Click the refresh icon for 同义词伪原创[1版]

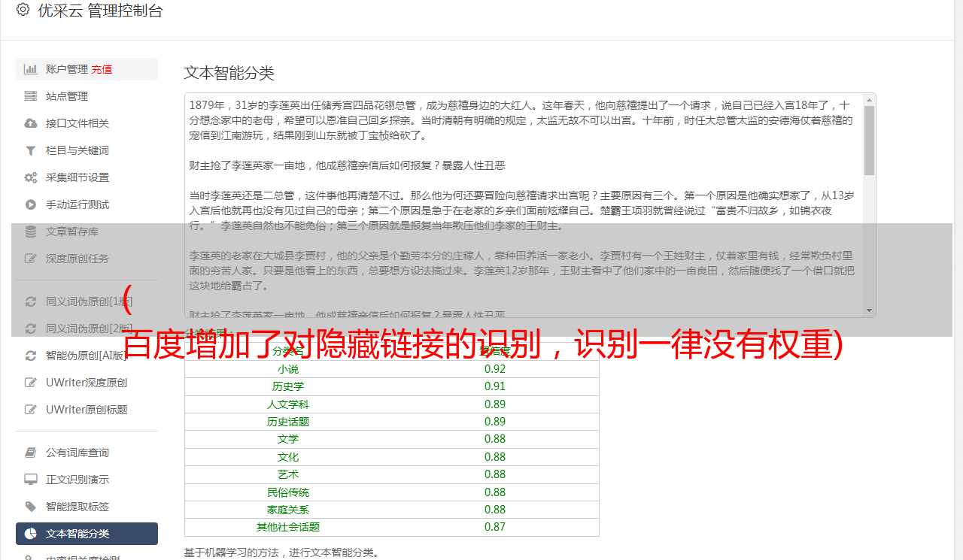point(31,301)
